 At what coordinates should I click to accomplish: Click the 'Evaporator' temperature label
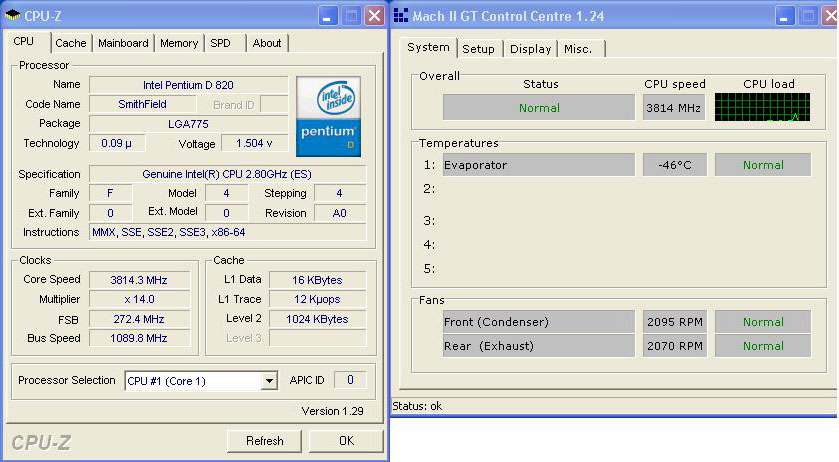pos(539,165)
